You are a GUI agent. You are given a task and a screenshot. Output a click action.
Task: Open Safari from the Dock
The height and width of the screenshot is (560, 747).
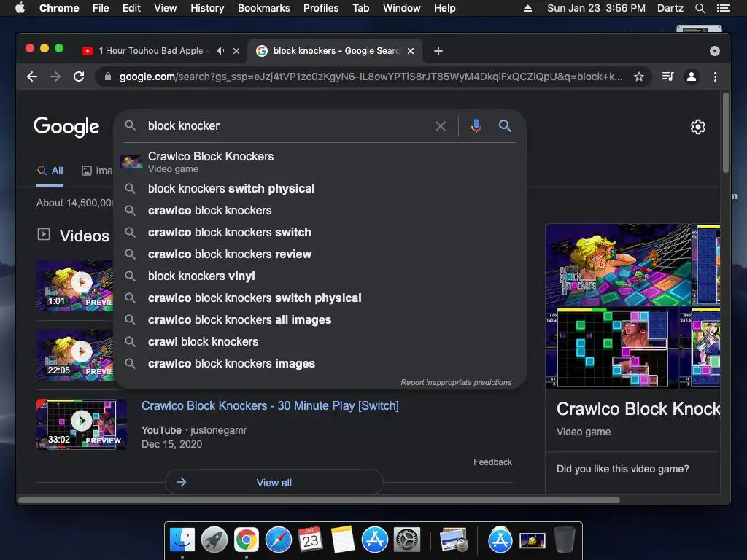coord(278,540)
